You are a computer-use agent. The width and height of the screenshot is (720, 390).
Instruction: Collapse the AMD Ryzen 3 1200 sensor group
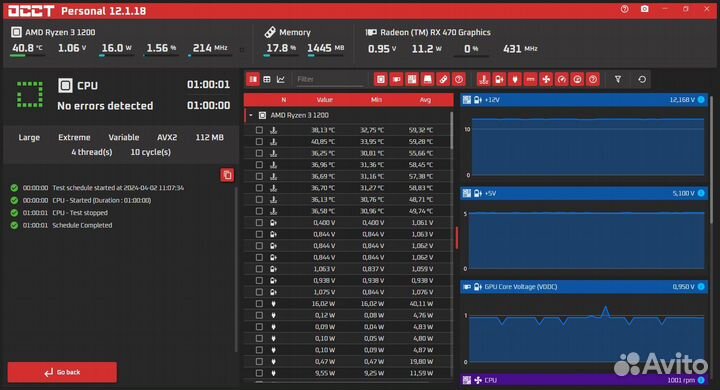(x=251, y=115)
